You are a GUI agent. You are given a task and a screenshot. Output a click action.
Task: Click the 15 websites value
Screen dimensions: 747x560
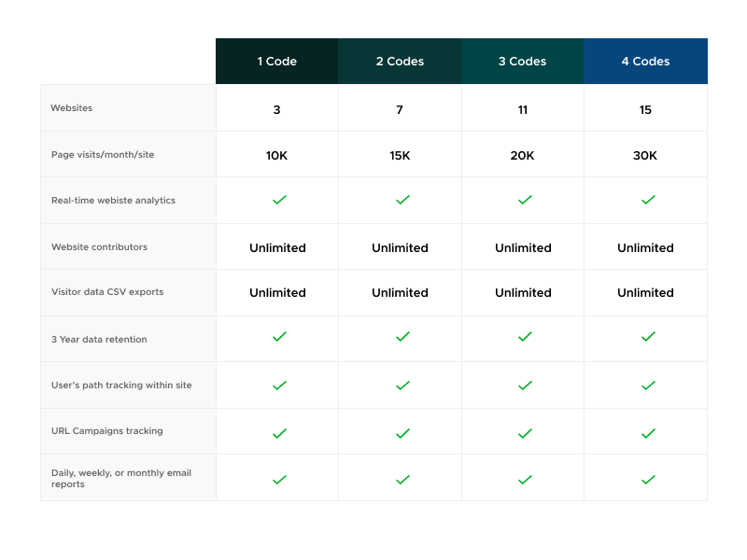645,110
